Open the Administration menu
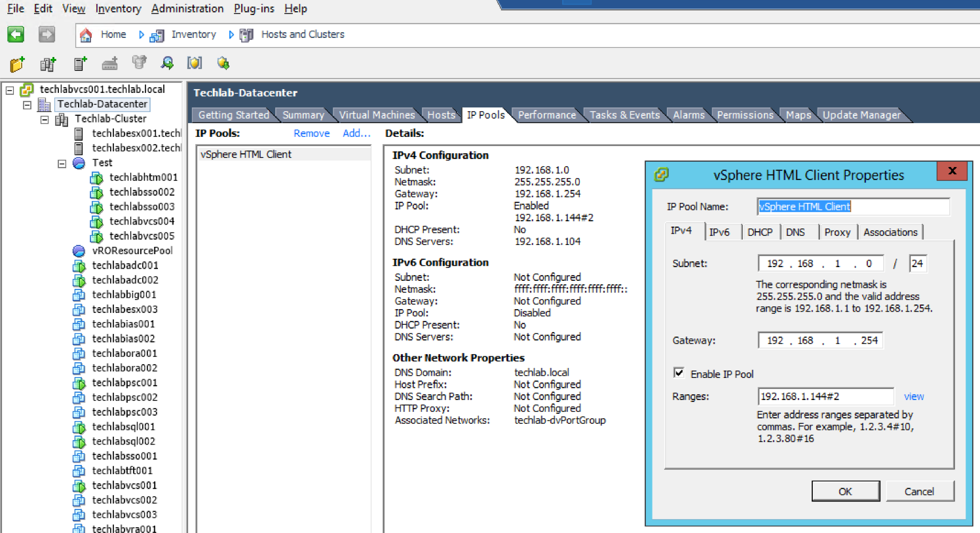This screenshot has width=980, height=533. 187,9
